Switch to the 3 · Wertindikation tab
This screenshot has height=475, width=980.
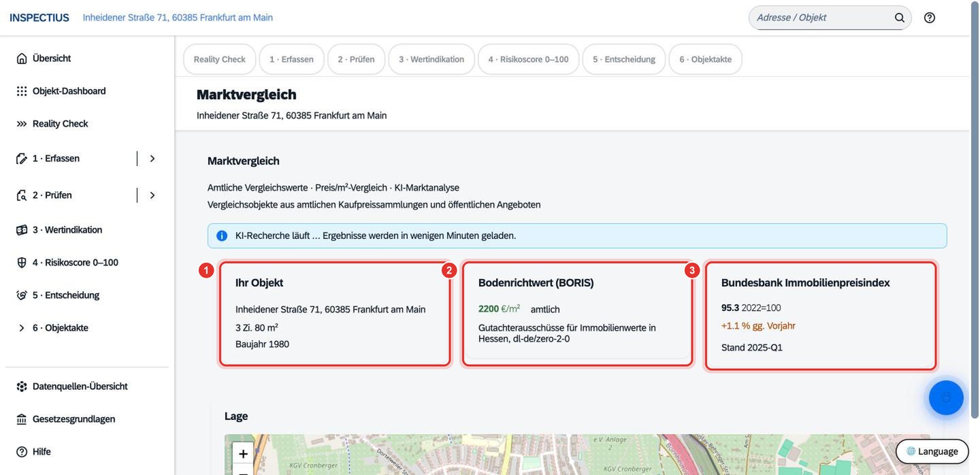(431, 59)
